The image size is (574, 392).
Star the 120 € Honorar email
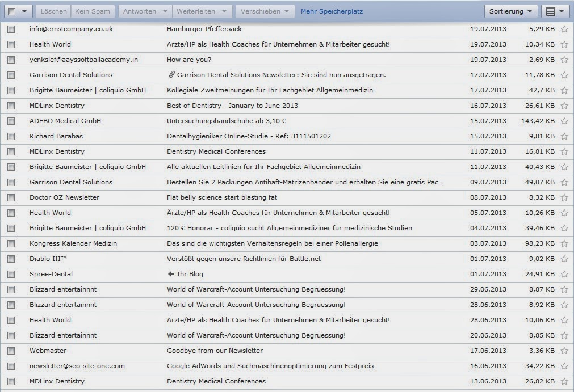(564, 228)
